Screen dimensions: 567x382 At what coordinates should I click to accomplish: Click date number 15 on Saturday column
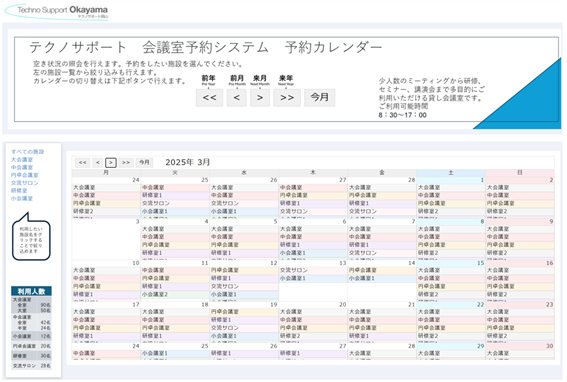click(480, 263)
